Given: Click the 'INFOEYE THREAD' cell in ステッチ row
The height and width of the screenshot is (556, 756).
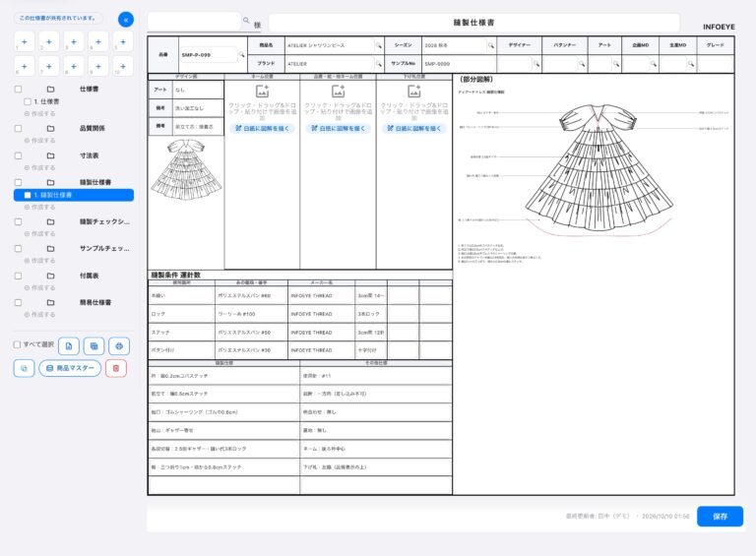Looking at the screenshot, I should (322, 333).
